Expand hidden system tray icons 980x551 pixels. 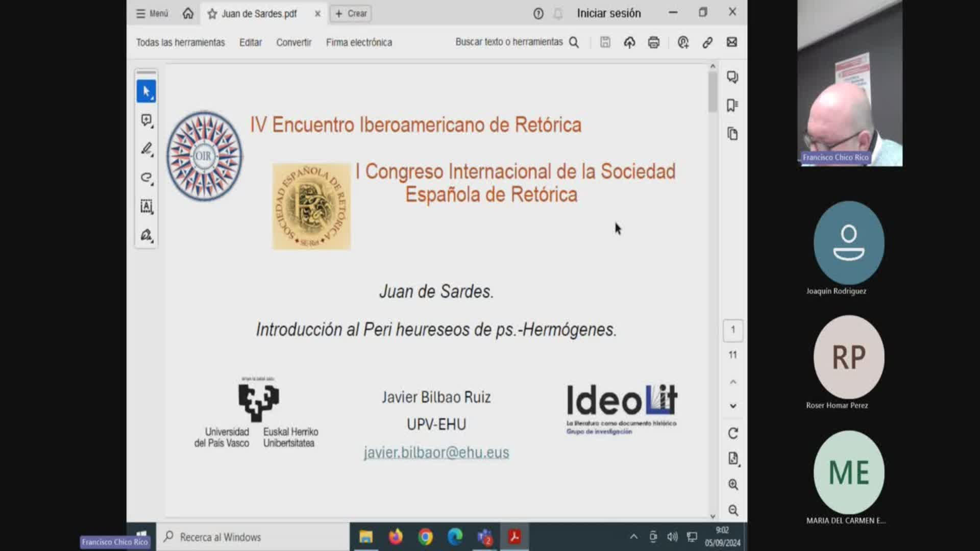point(633,537)
